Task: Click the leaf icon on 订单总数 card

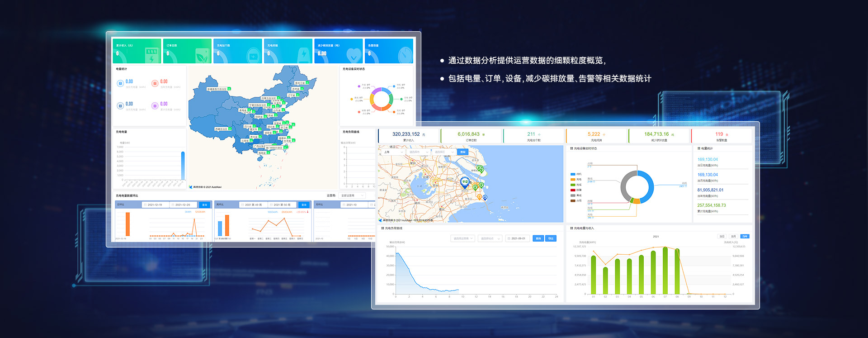Action: (x=202, y=56)
